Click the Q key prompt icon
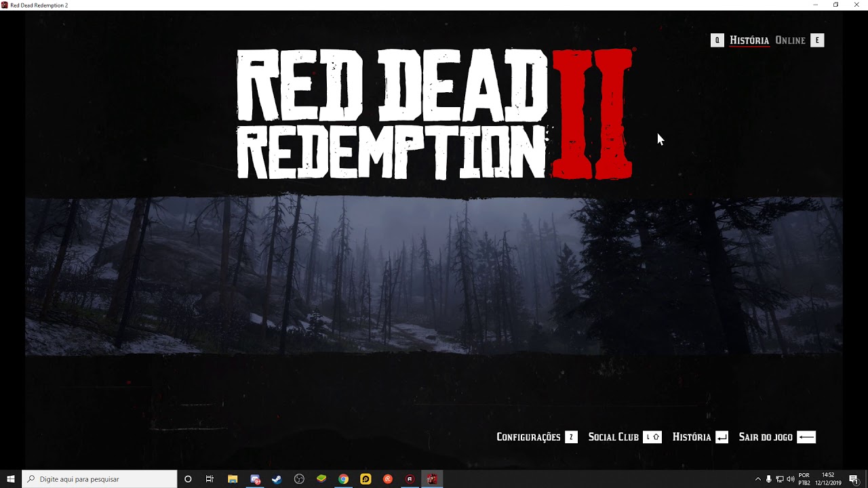 [717, 41]
